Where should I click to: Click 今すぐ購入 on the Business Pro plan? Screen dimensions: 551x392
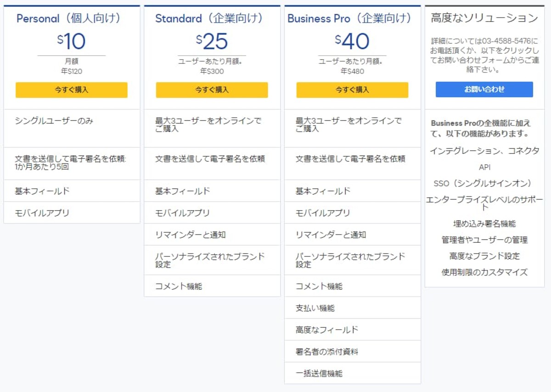(x=352, y=90)
